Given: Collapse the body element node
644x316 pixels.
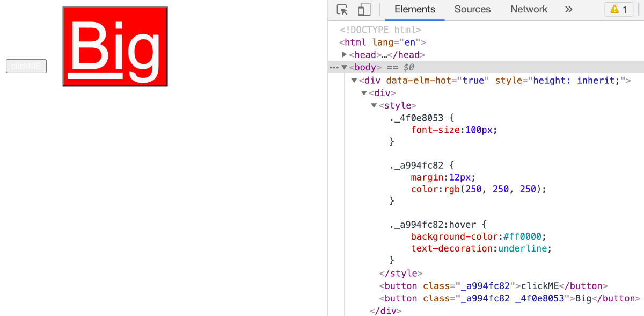Looking at the screenshot, I should [x=345, y=68].
